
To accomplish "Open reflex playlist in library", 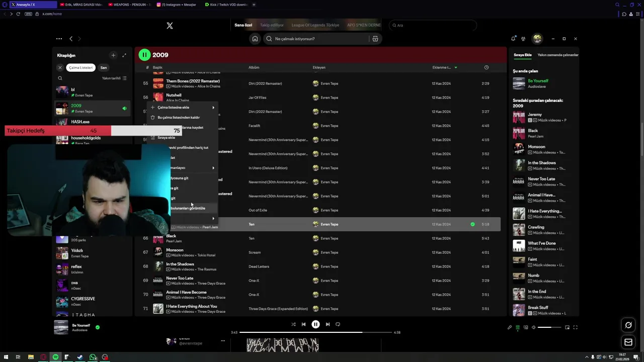I will (93, 269).
